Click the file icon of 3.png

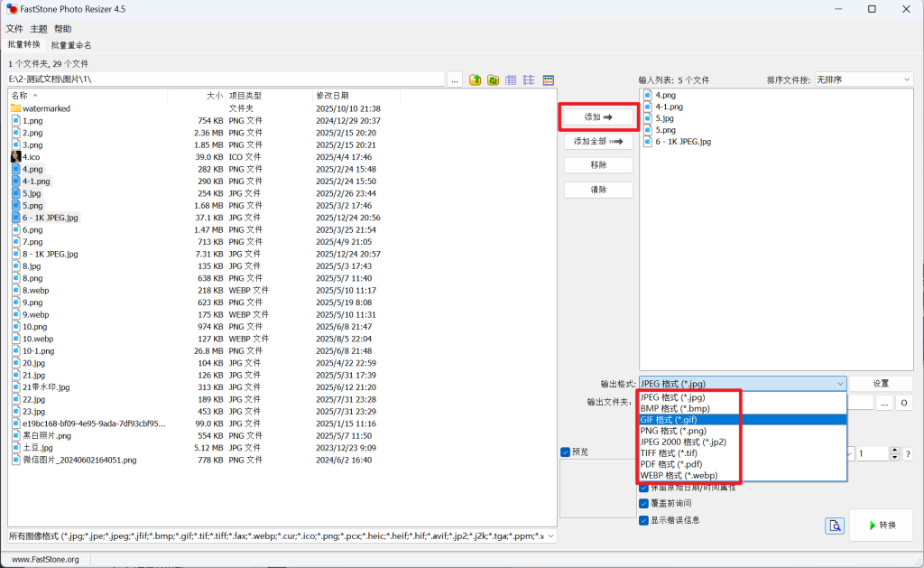tap(16, 145)
